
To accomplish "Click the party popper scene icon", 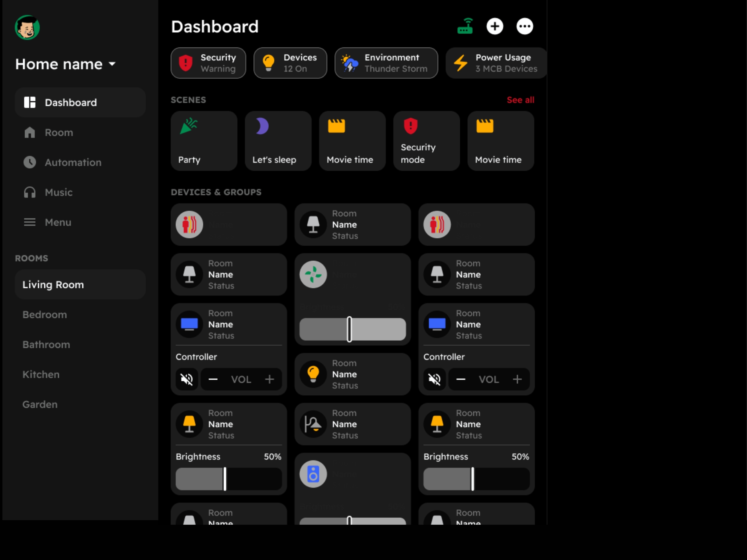I will pyautogui.click(x=188, y=126).
